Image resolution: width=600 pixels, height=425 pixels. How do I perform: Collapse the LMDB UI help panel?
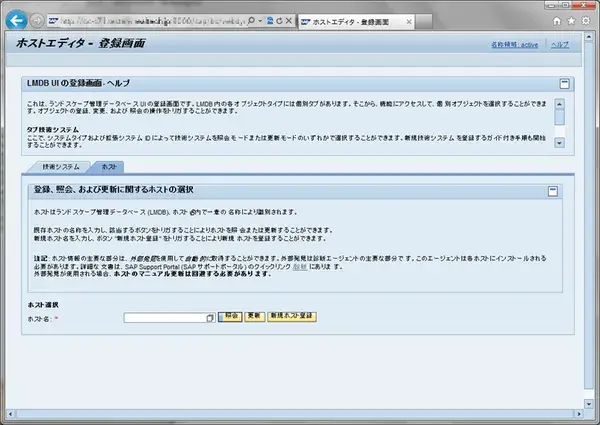564,84
